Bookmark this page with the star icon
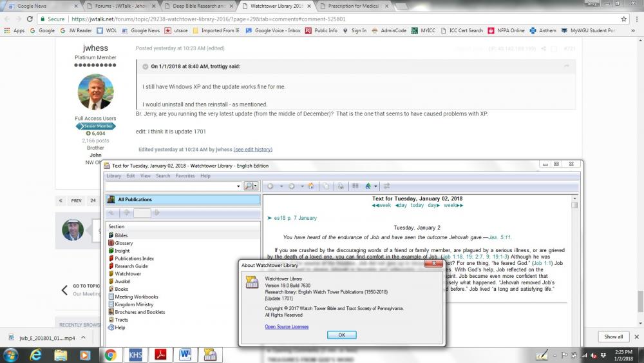 coord(623,19)
